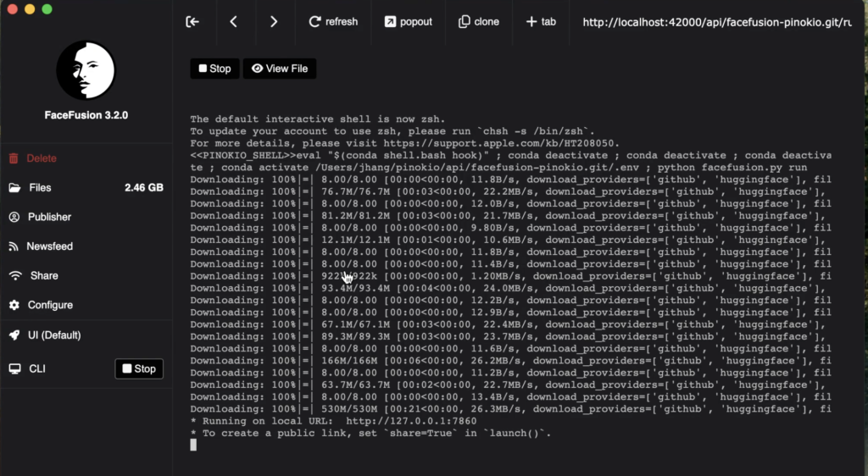Click the clone pages icon
Viewport: 868px width, 476px height.
click(465, 21)
